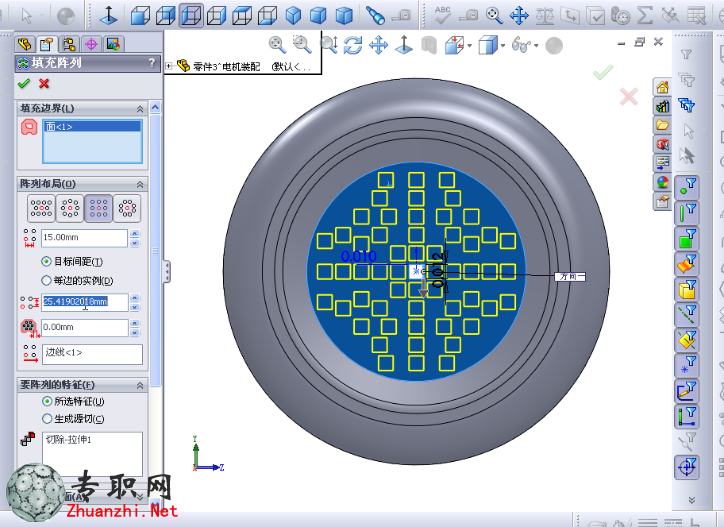Collapse the 要阵列的特征 section

click(139, 386)
